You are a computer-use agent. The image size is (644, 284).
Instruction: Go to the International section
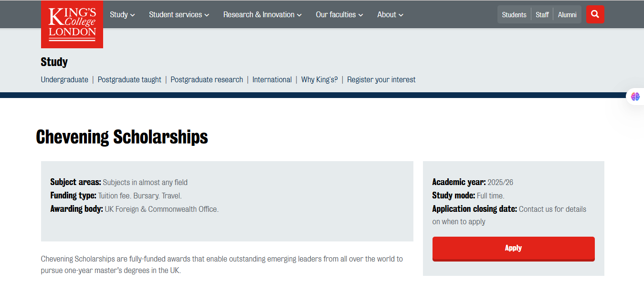coord(272,80)
